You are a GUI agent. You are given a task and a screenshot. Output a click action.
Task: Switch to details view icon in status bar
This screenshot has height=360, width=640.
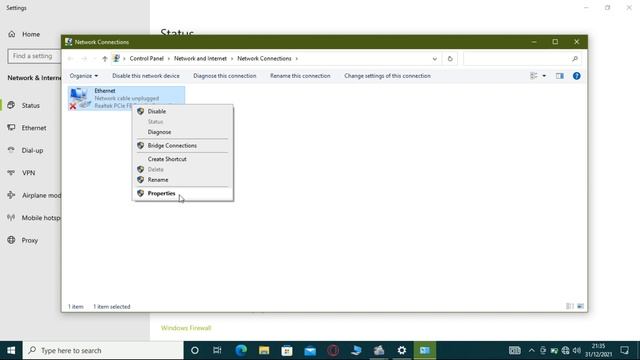tap(569, 306)
